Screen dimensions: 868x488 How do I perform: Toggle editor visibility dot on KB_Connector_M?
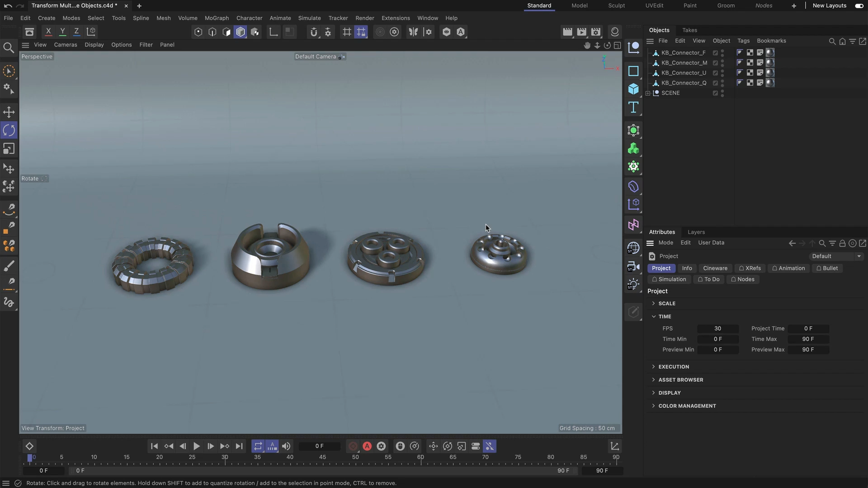722,60
